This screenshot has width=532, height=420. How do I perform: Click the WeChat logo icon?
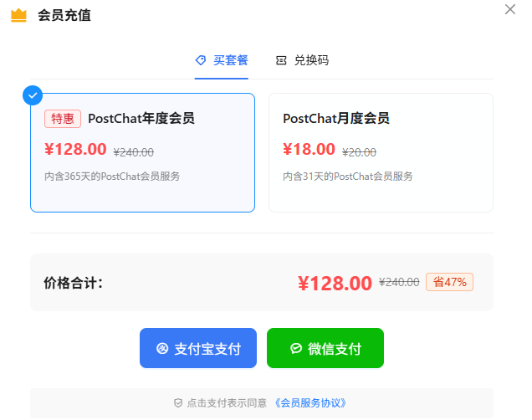pyautogui.click(x=296, y=349)
